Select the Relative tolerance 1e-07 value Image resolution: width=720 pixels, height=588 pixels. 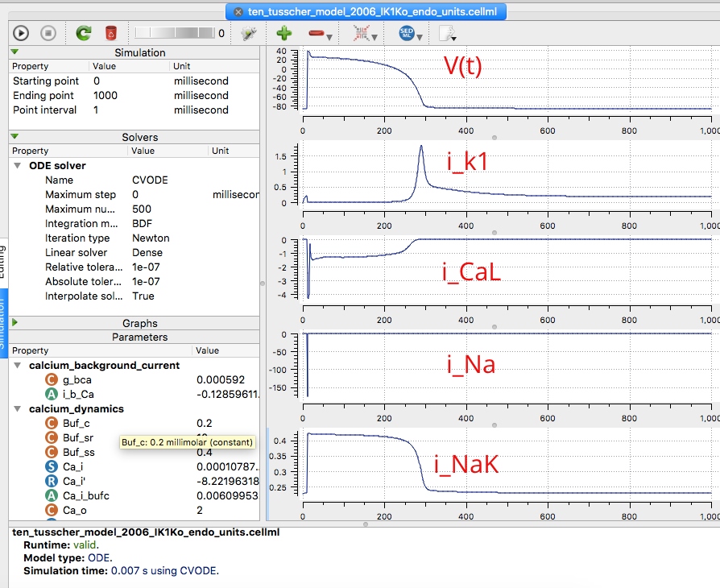pyautogui.click(x=146, y=267)
